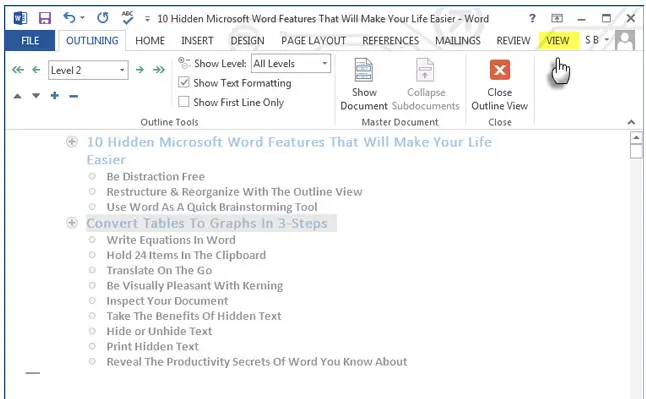The height and width of the screenshot is (399, 646).
Task: Switch to the VIEW ribbon tab
Action: 557,40
